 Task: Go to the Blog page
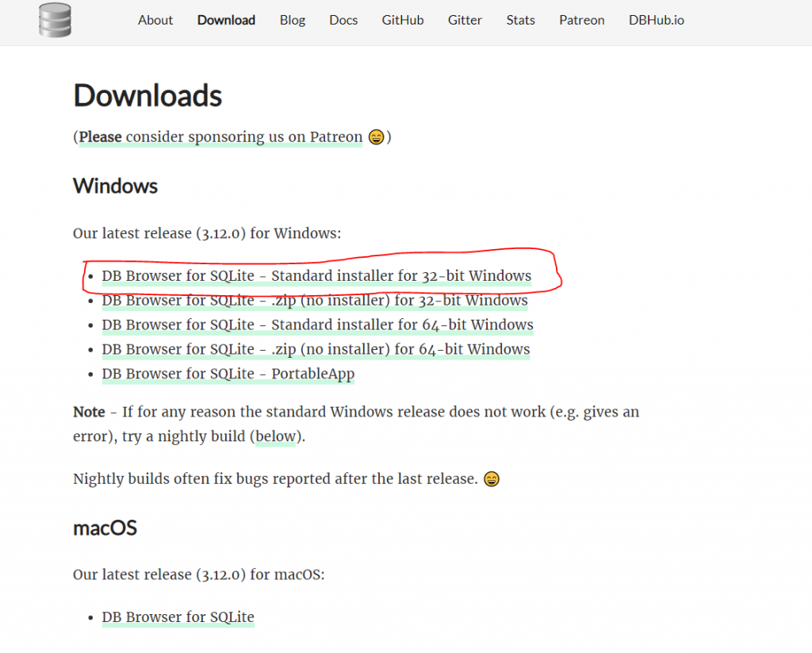(x=293, y=20)
